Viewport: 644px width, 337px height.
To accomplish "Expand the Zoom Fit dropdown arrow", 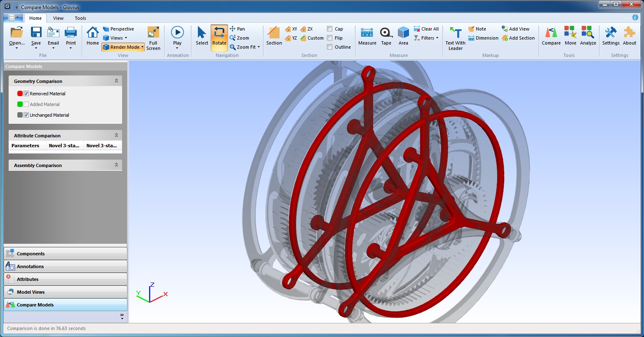I will coord(259,47).
